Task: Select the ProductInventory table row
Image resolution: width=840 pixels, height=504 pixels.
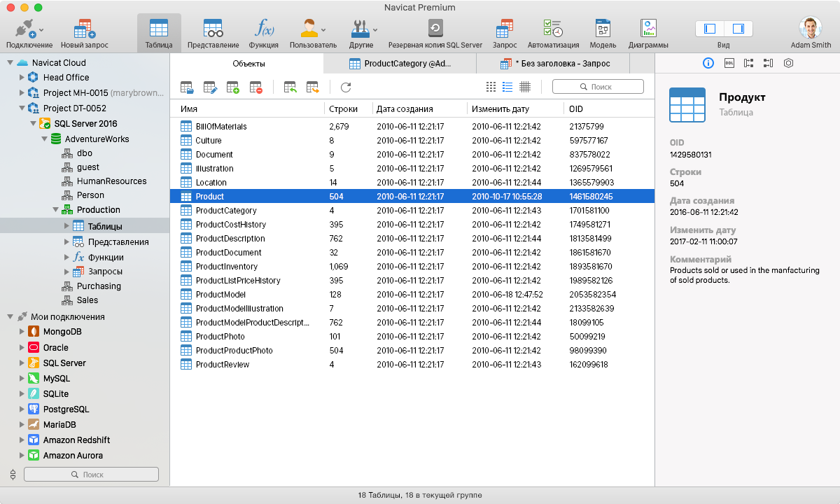Action: [x=412, y=267]
